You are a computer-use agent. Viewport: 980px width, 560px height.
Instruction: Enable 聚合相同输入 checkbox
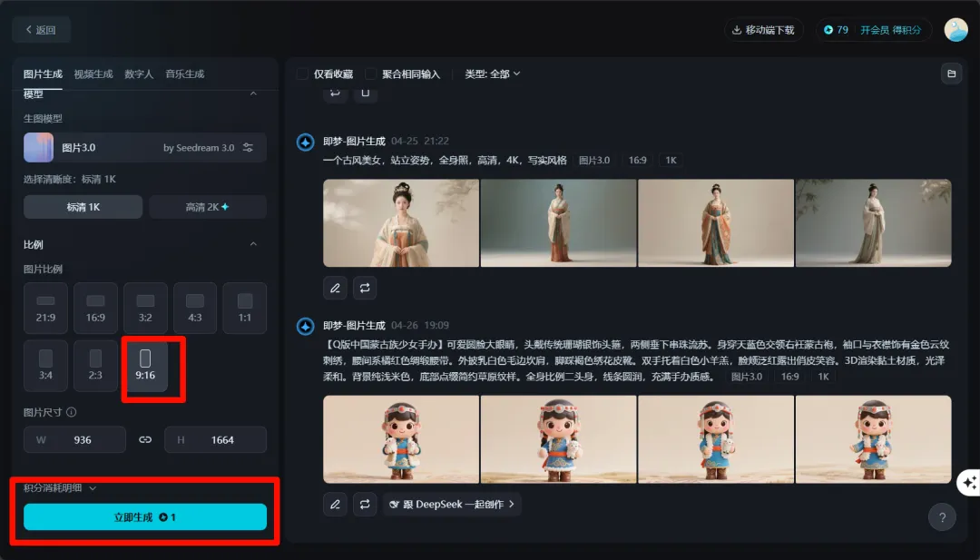[370, 74]
